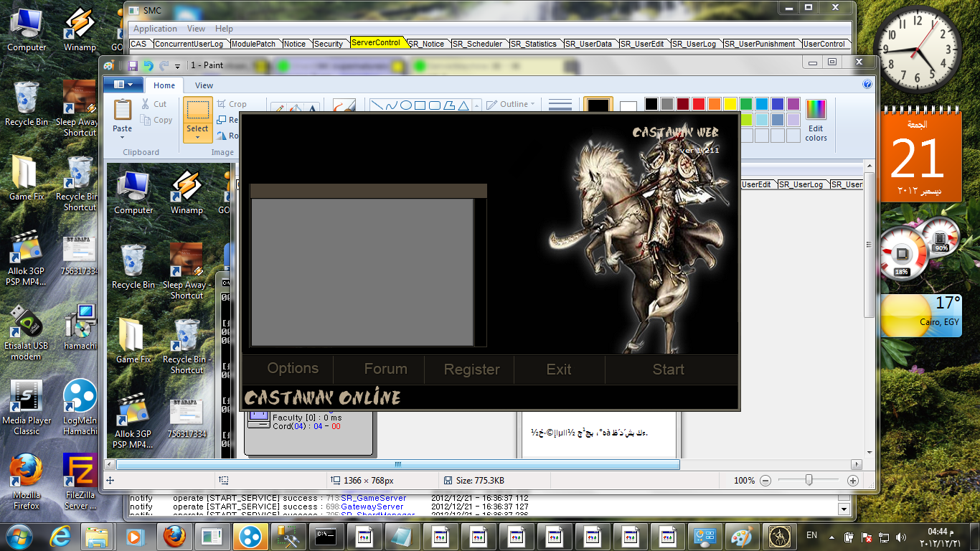The width and height of the screenshot is (980, 551).
Task: Switch to the View tab in Paint
Action: coord(204,85)
